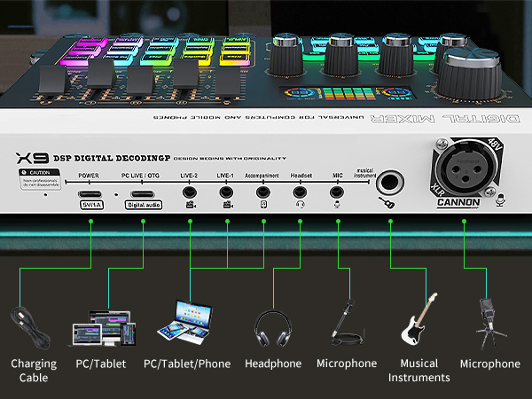The height and width of the screenshot is (399, 532).
Task: Click the DESIGN BEGINS WITH ORIGINALITY slogan
Action: pyautogui.click(x=230, y=159)
